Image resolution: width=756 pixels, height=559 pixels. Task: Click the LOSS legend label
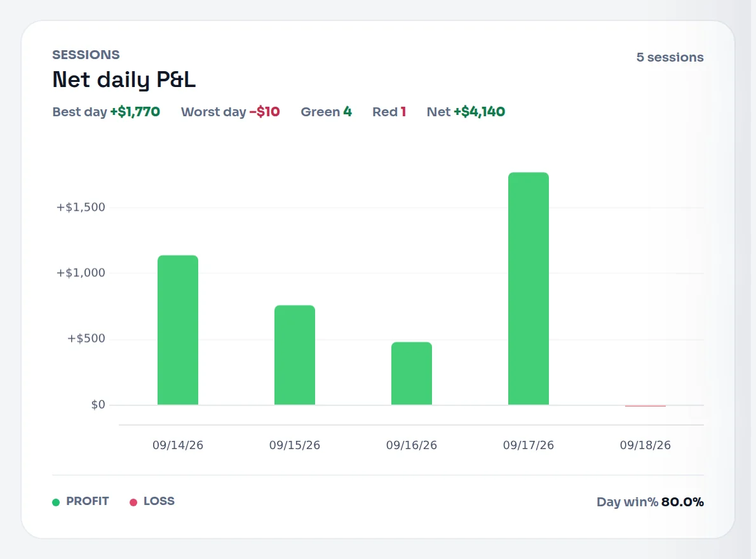click(x=159, y=501)
